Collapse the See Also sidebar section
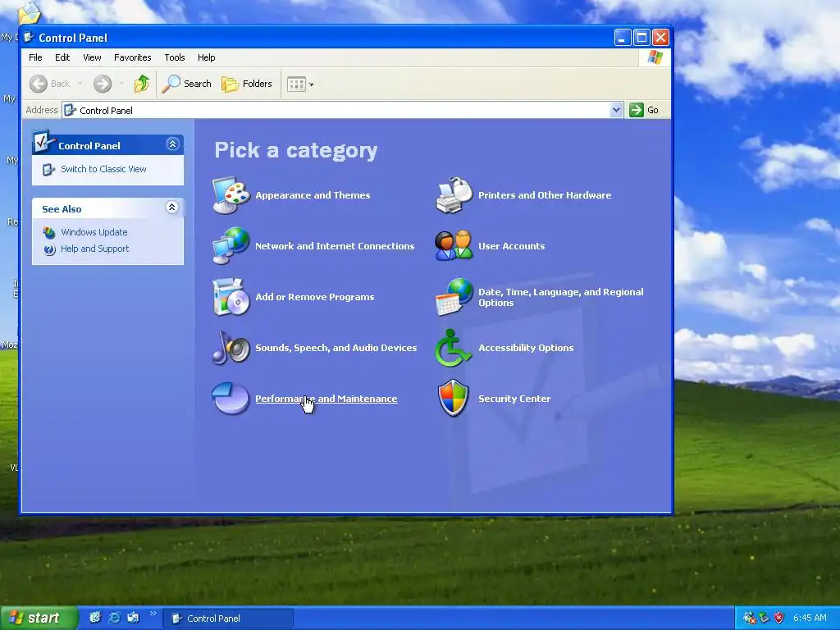Image resolution: width=840 pixels, height=630 pixels. 172,208
